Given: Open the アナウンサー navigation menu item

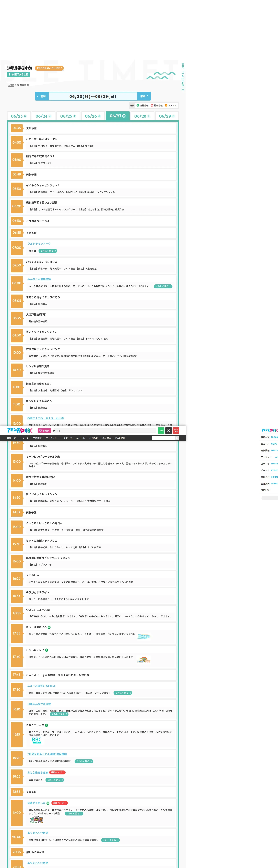Looking at the screenshot, I should [x=52, y=438].
